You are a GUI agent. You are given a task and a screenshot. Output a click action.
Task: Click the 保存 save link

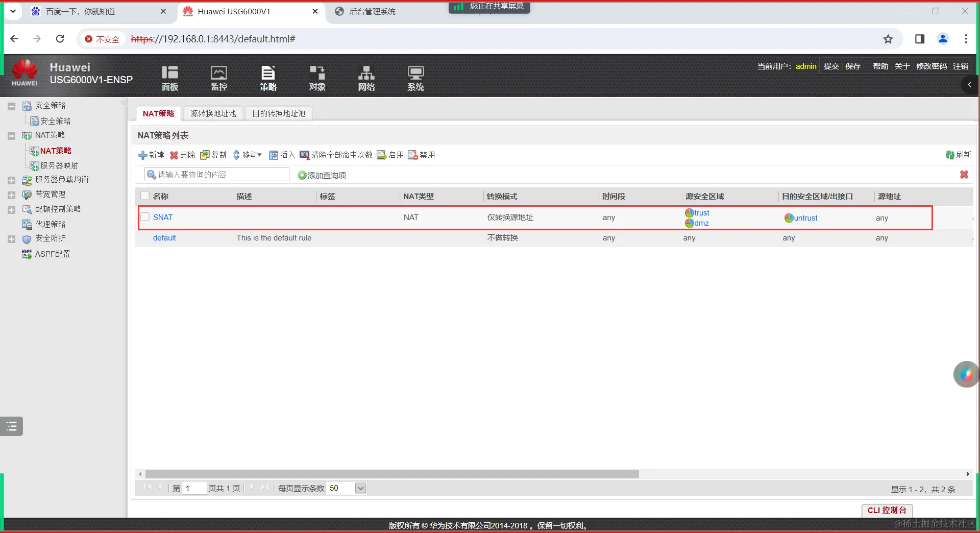point(853,66)
